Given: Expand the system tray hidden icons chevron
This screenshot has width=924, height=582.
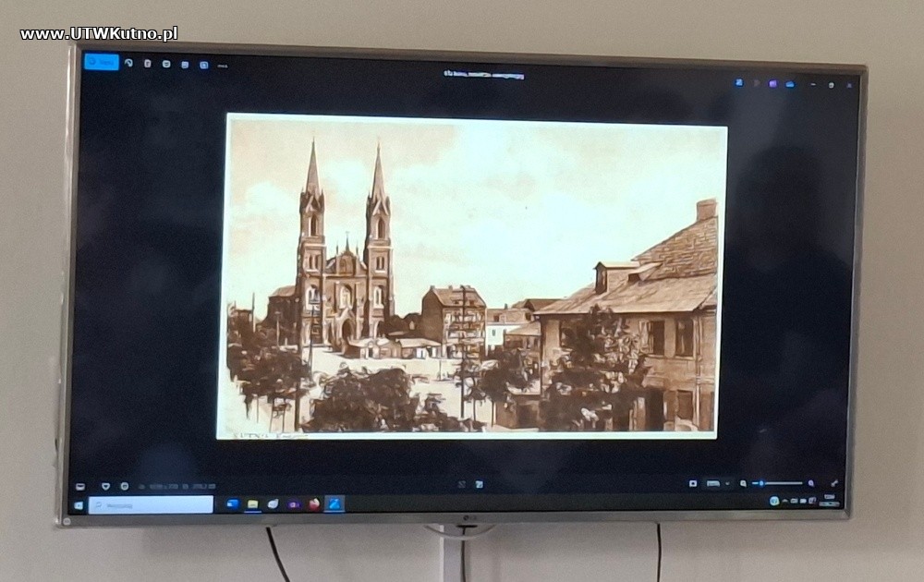Looking at the screenshot, I should pyautogui.click(x=784, y=501).
